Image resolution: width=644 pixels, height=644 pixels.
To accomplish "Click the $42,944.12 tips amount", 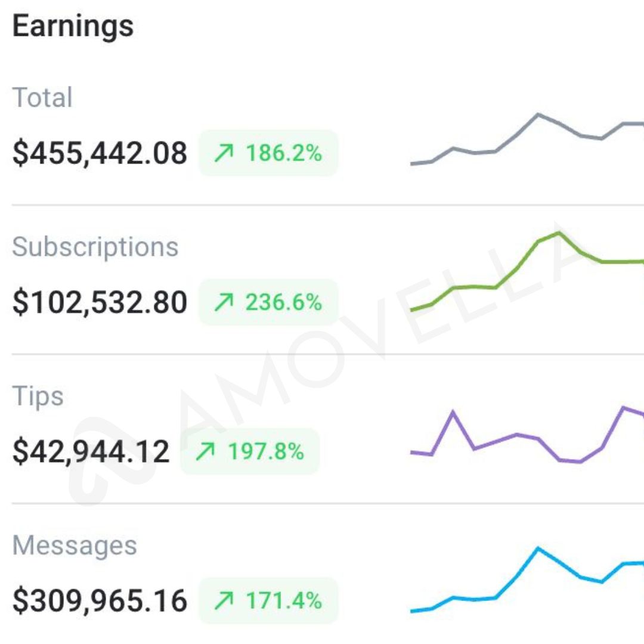I will pyautogui.click(x=91, y=452).
